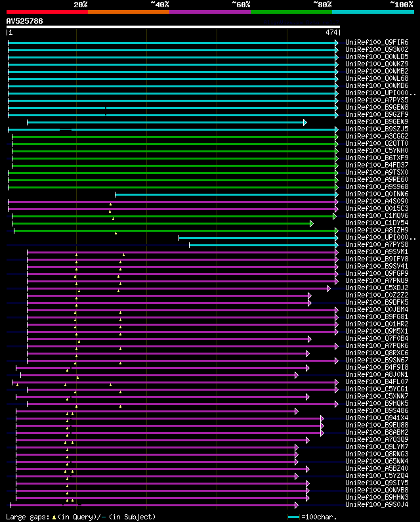Screen dimensions: 420x522
Task: Click the query name AV525786
Action: 25,21
